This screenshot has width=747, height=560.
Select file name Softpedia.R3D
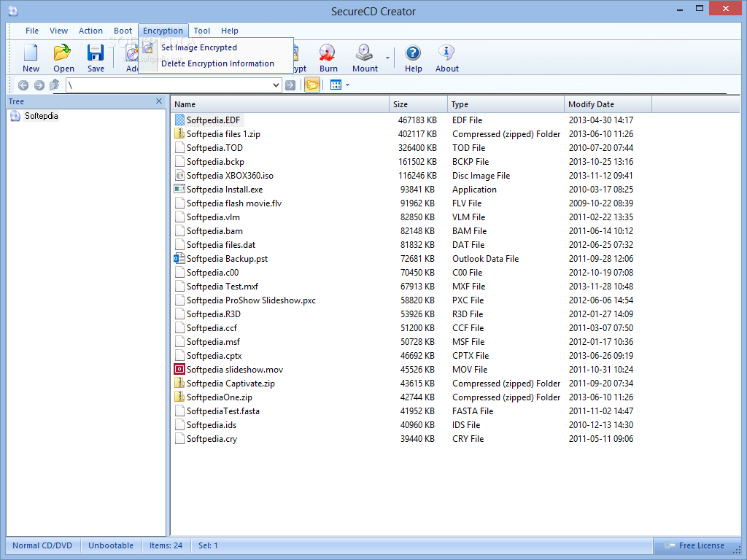pyautogui.click(x=214, y=314)
